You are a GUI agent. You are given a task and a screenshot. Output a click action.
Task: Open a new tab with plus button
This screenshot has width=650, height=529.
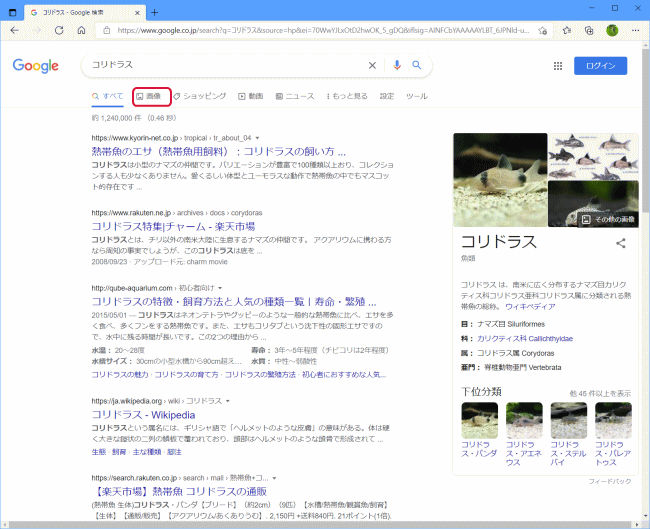[155, 12]
